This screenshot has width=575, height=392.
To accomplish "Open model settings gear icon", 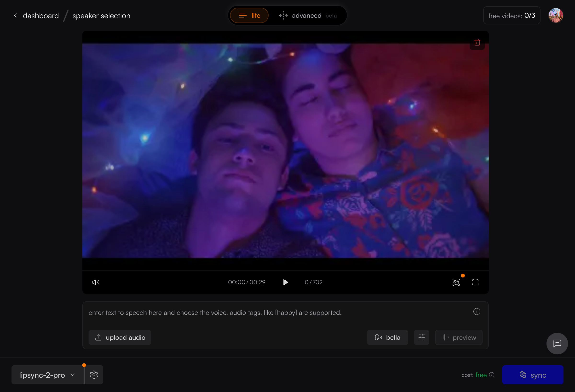I will pyautogui.click(x=94, y=375).
